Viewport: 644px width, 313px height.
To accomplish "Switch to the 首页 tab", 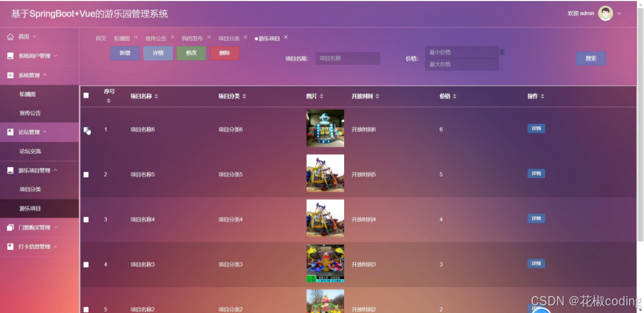I will pyautogui.click(x=101, y=38).
